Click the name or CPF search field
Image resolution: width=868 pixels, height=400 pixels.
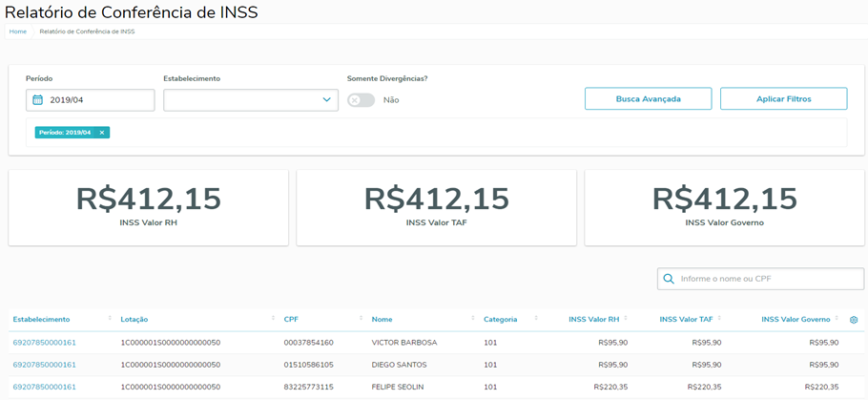coord(760,279)
